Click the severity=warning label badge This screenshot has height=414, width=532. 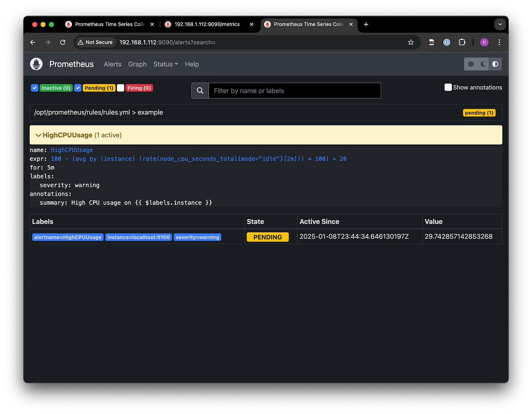point(197,237)
